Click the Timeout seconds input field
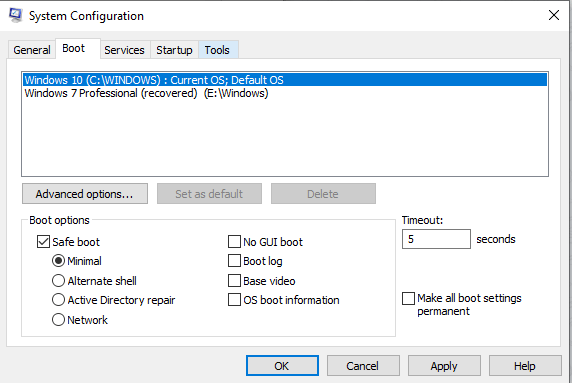Screen dimensions: 572x383 (436, 239)
